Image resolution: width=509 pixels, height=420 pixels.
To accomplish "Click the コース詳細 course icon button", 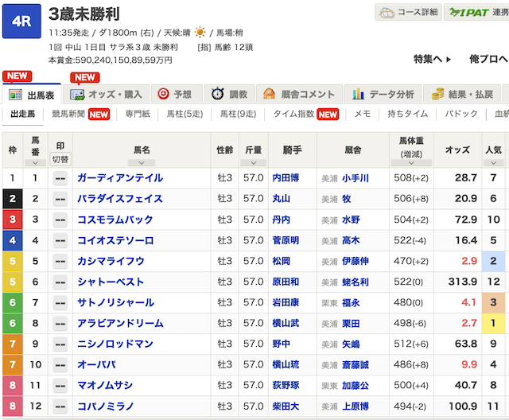I will coord(409,14).
